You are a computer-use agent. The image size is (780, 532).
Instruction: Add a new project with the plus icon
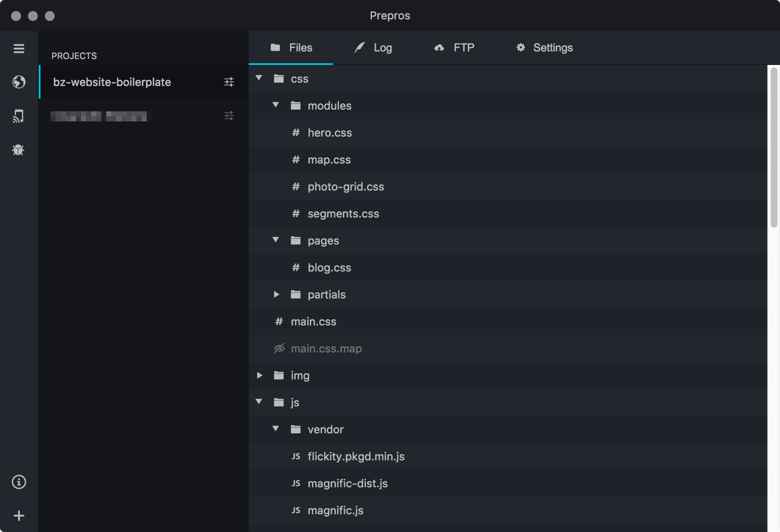click(x=19, y=516)
